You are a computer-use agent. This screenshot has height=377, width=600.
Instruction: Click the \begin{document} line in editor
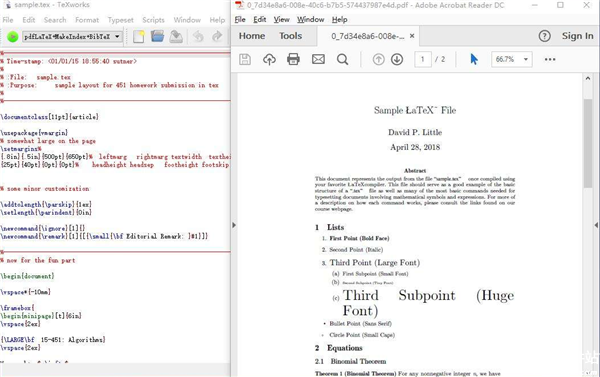pos(27,276)
